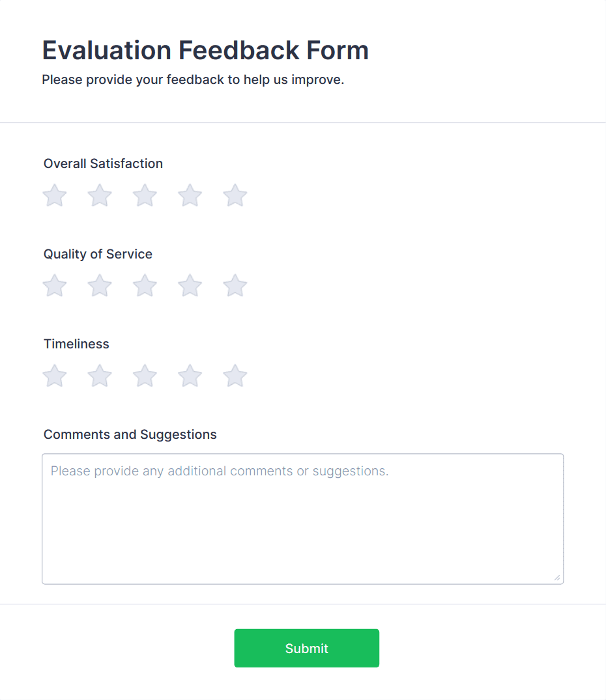Select the second star for Overall Satisfaction
This screenshot has height=700, width=606.
[x=99, y=195]
